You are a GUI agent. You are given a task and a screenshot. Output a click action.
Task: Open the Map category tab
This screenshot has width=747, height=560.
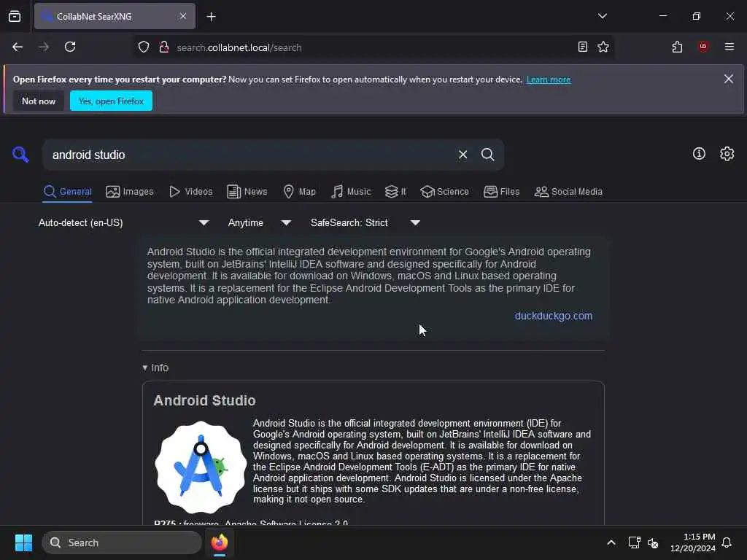tap(299, 192)
